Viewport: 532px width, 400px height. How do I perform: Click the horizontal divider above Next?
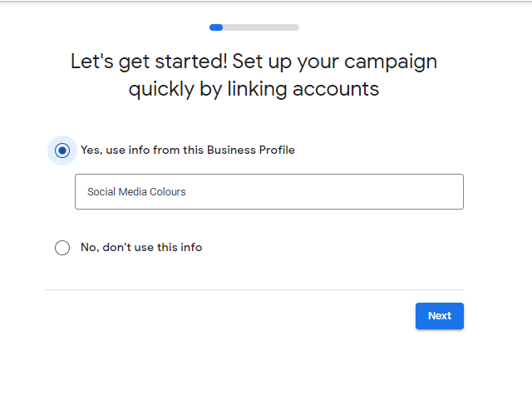point(254,289)
